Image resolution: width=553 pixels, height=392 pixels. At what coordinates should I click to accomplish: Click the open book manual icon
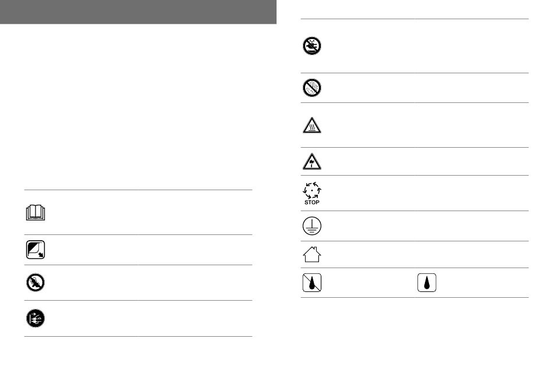click(x=35, y=213)
